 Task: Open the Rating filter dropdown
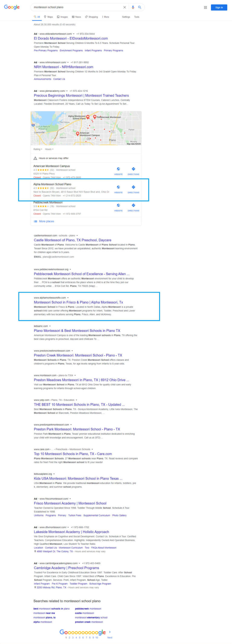(38, 149)
